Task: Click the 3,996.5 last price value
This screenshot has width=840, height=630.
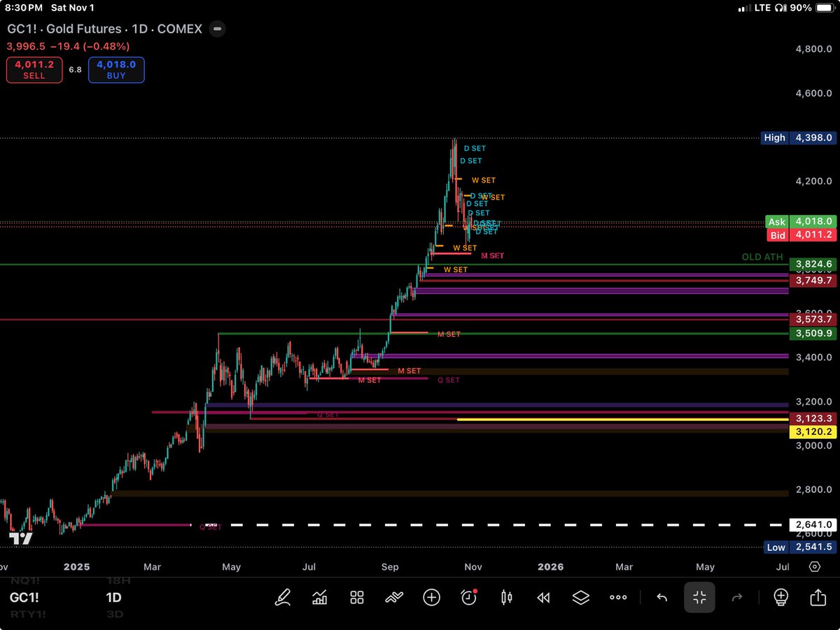Action: [26, 46]
